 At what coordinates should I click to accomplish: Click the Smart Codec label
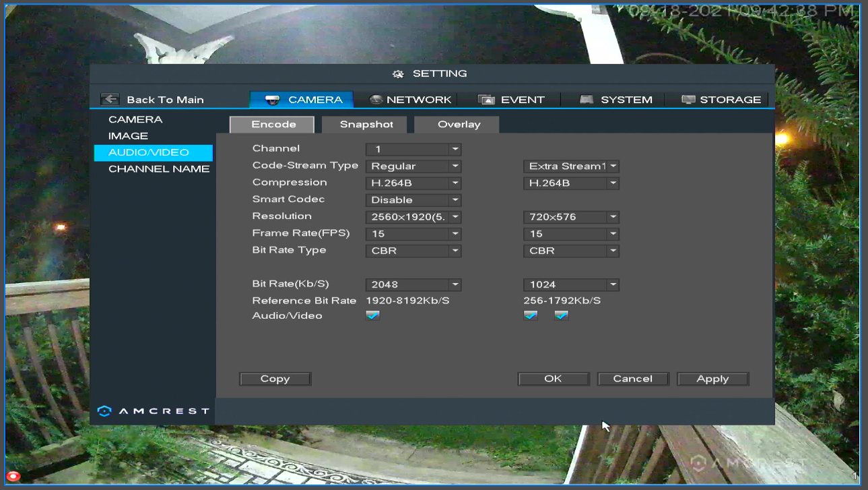[x=288, y=200]
